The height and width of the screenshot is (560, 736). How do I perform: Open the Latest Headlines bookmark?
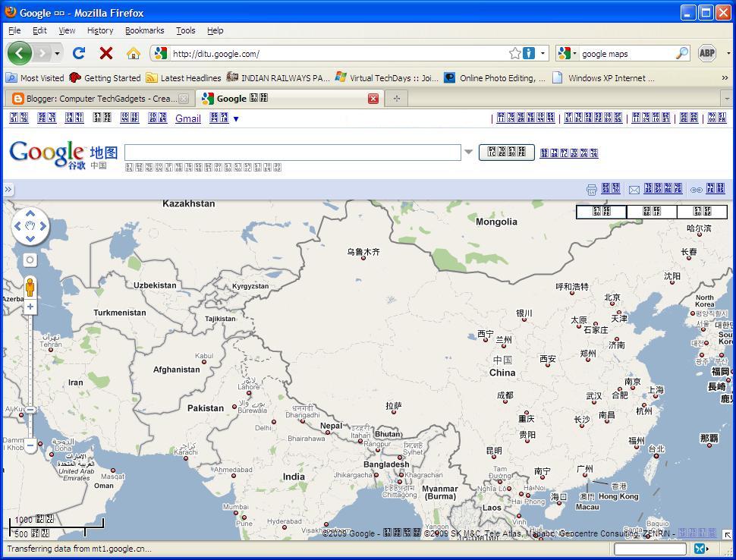click(184, 78)
